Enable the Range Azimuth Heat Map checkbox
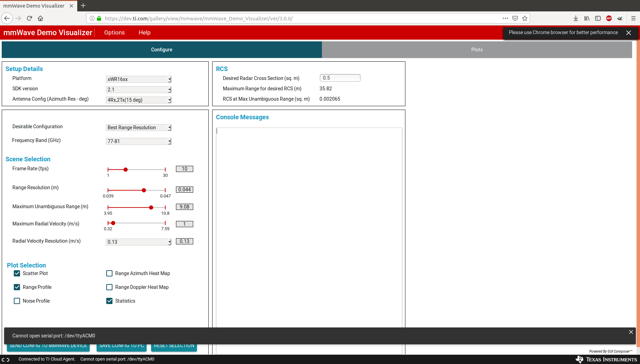This screenshot has width=640, height=364. tap(109, 273)
